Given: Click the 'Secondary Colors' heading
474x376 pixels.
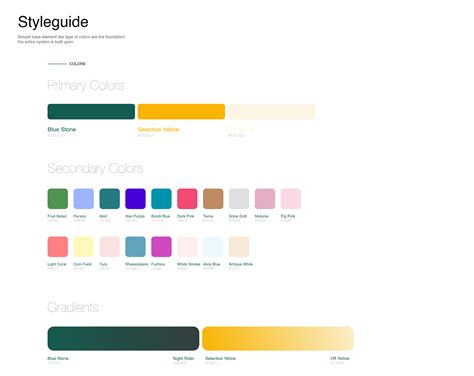Looking at the screenshot, I should 95,168.
